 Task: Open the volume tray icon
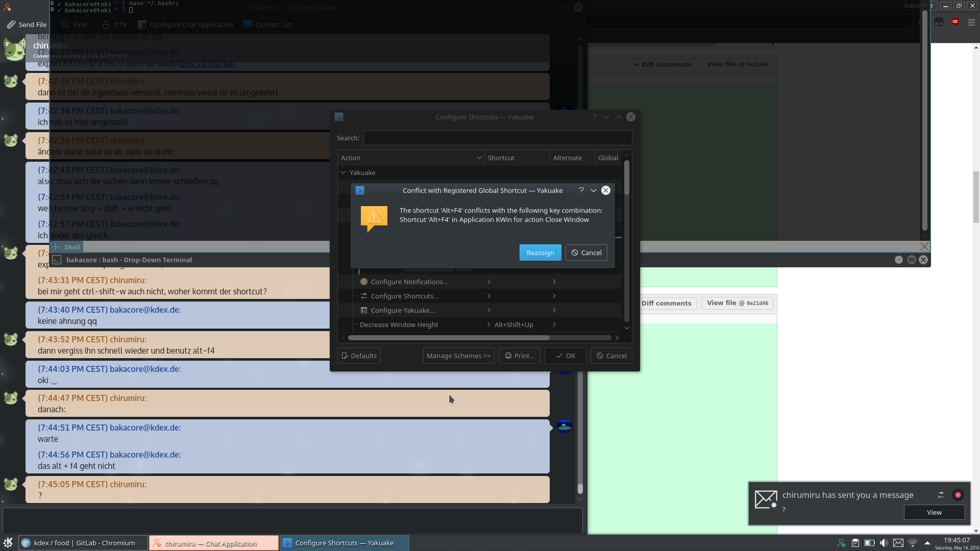884,543
